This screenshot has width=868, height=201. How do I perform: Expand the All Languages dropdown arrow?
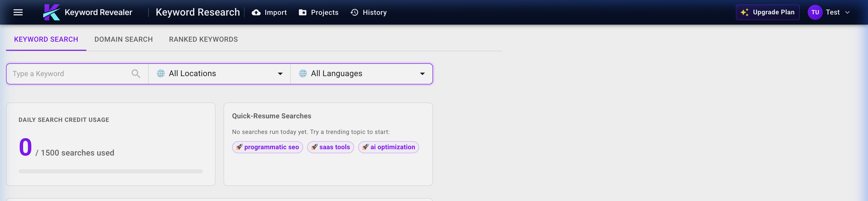click(422, 74)
